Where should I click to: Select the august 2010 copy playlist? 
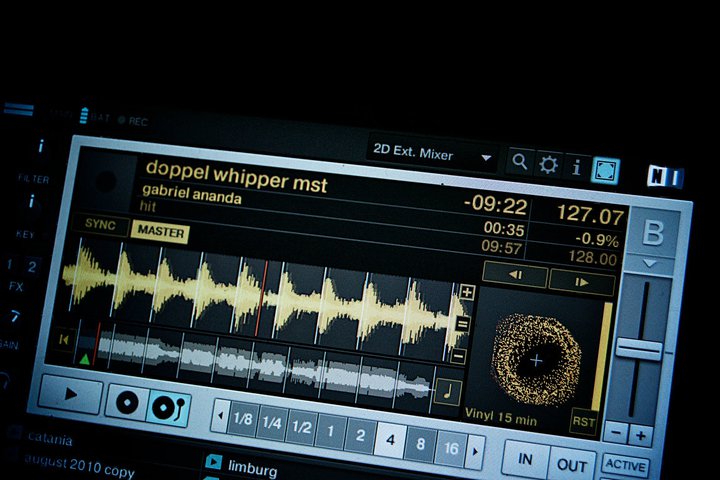point(80,465)
